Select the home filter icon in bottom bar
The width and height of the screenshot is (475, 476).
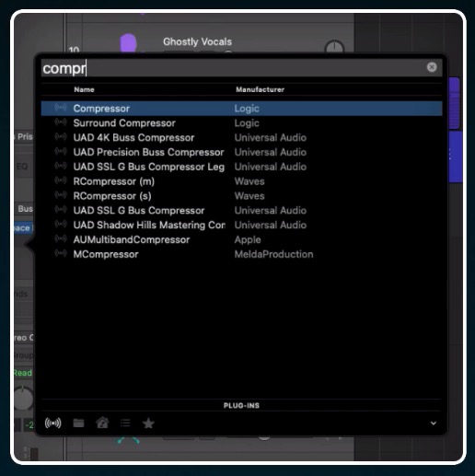coord(102,423)
